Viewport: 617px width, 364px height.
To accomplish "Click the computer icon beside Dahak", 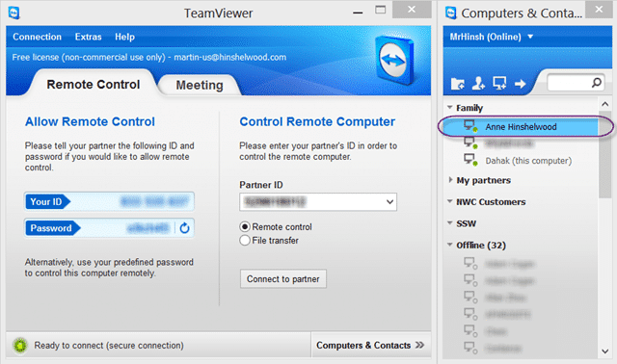I will tap(469, 160).
